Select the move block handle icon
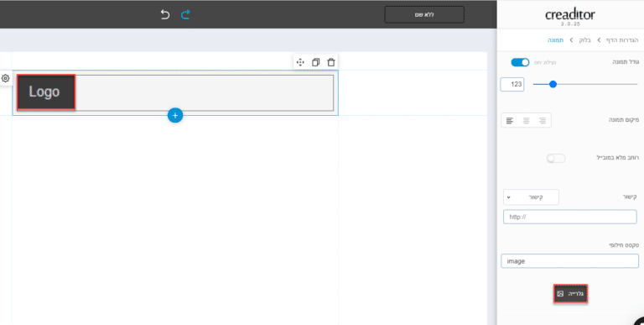The height and width of the screenshot is (325, 644). pyautogui.click(x=300, y=62)
